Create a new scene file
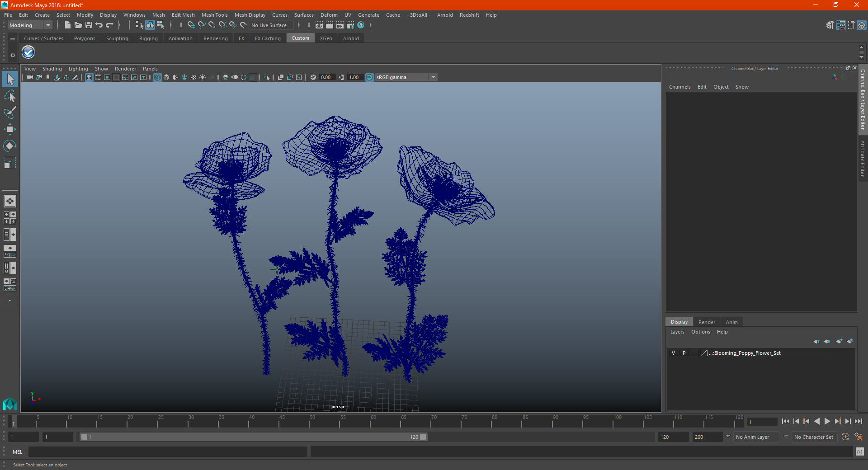The height and width of the screenshot is (470, 868). [68, 25]
